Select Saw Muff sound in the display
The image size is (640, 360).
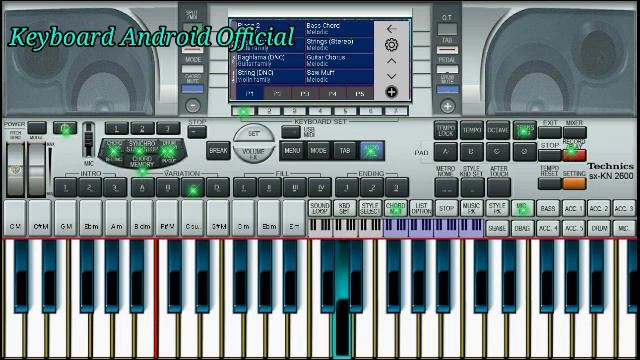[339, 76]
